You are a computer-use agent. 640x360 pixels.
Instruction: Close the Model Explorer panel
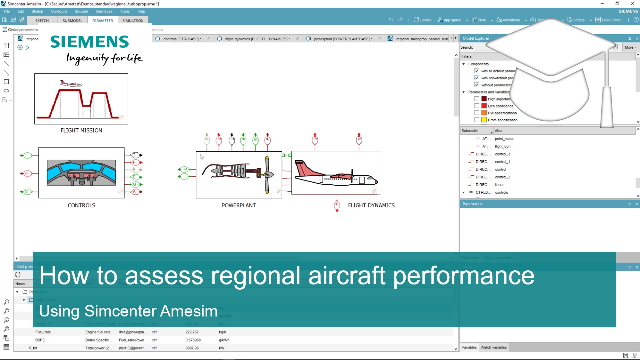click(636, 38)
